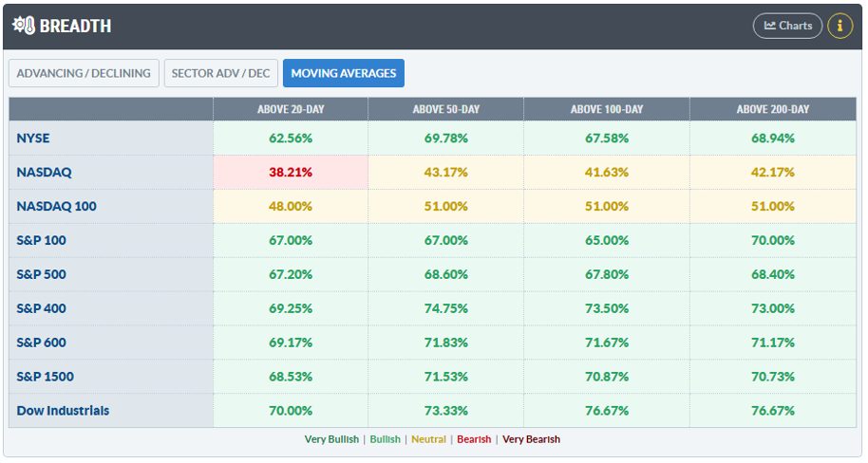
Task: Click S&P 100 above 20-day 67.00%
Action: 291,241
